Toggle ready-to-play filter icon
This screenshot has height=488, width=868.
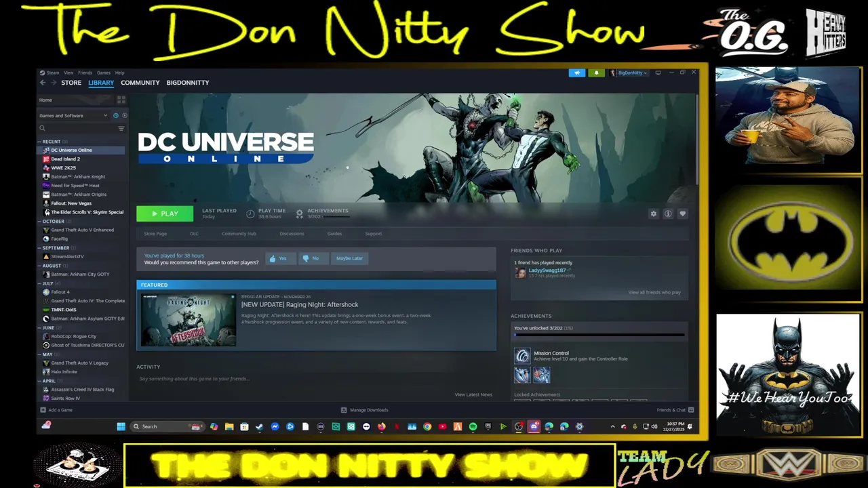(x=124, y=116)
